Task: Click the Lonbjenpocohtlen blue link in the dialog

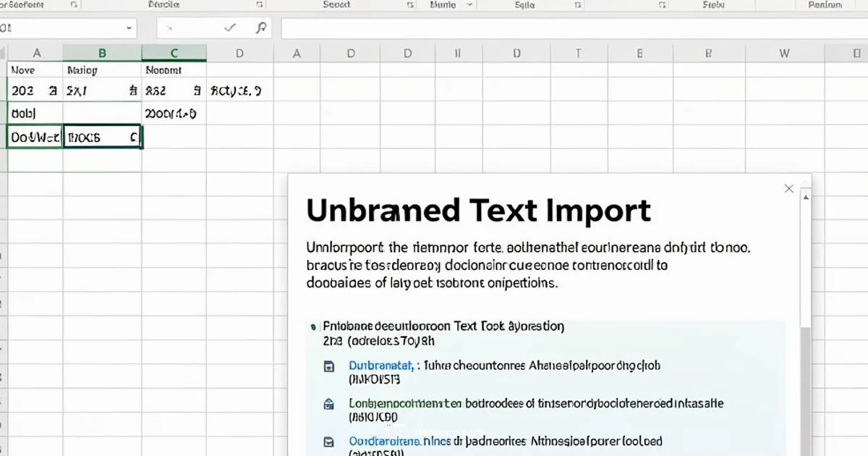Action: [x=395, y=403]
